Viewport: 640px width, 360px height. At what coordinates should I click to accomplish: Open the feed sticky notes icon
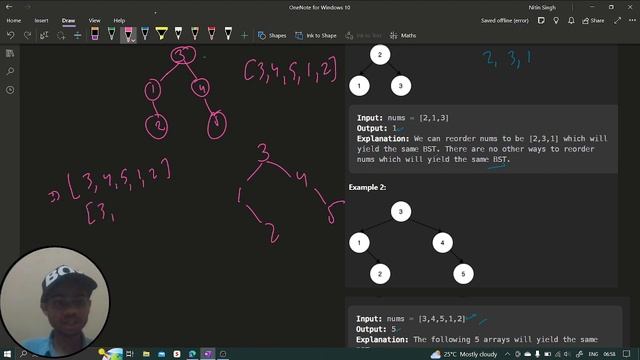pos(541,20)
